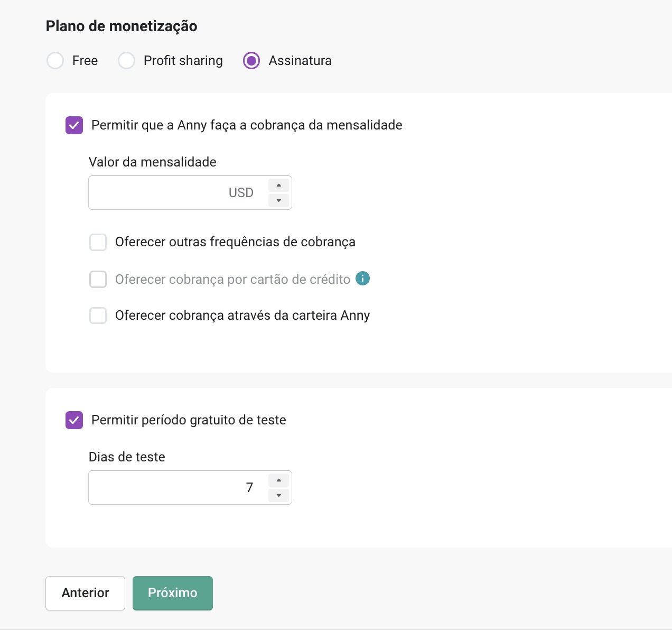Click the Próximo button
This screenshot has width=672, height=630.
[173, 593]
